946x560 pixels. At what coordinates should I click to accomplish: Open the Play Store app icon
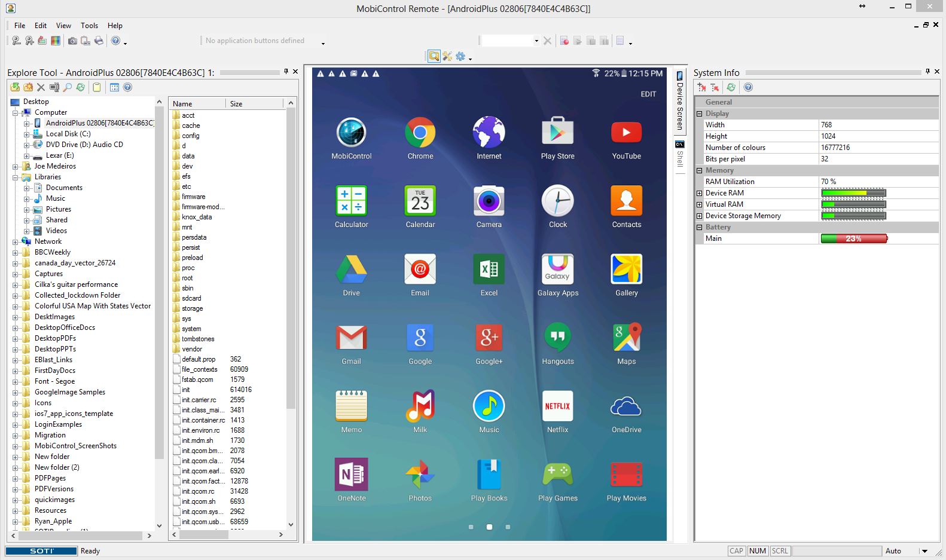click(x=558, y=139)
